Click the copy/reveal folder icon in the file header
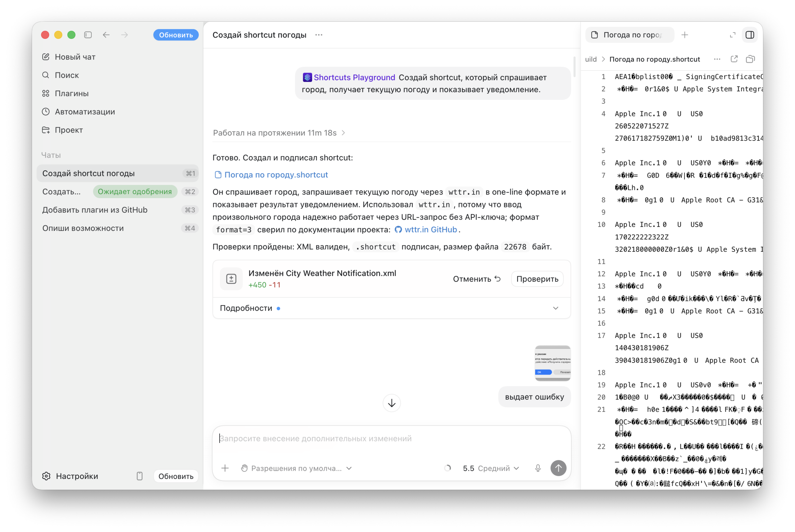 750,59
